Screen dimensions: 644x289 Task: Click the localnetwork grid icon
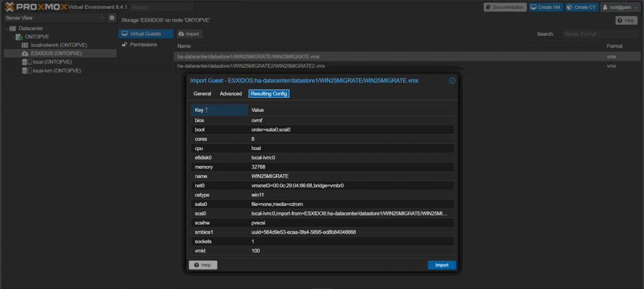click(25, 45)
